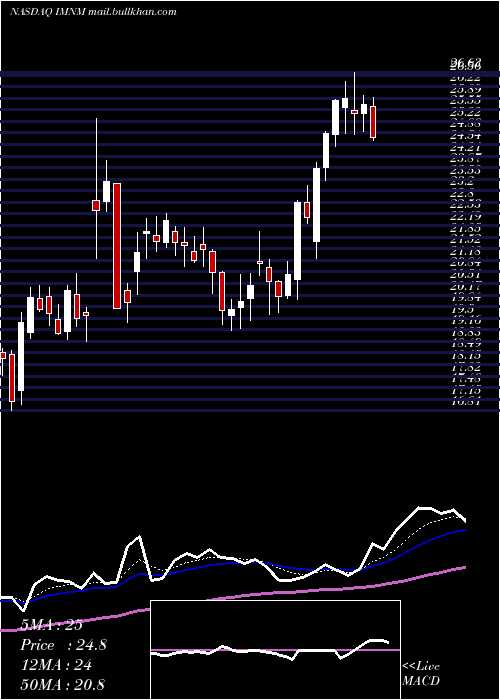
Task: Click the NASDAQ IMNM mail.bullkhan.com header text
Action: tap(93, 12)
